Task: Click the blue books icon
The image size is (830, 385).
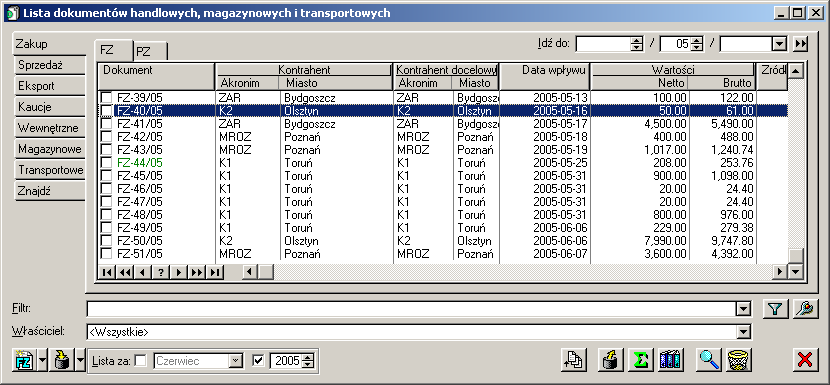Action: [671, 361]
